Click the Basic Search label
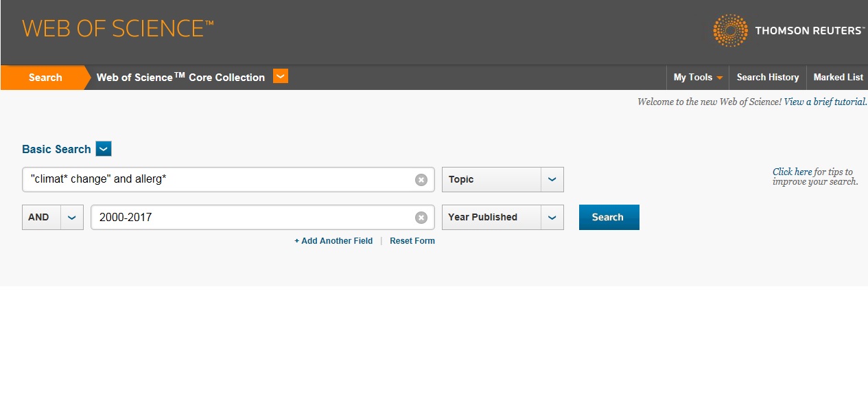Image resolution: width=868 pixels, height=401 pixels. [56, 149]
